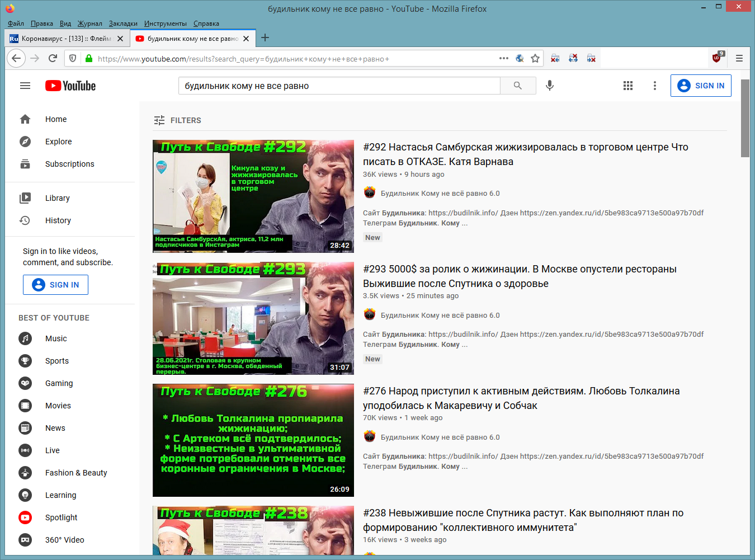Open the Gaming category

click(70, 383)
